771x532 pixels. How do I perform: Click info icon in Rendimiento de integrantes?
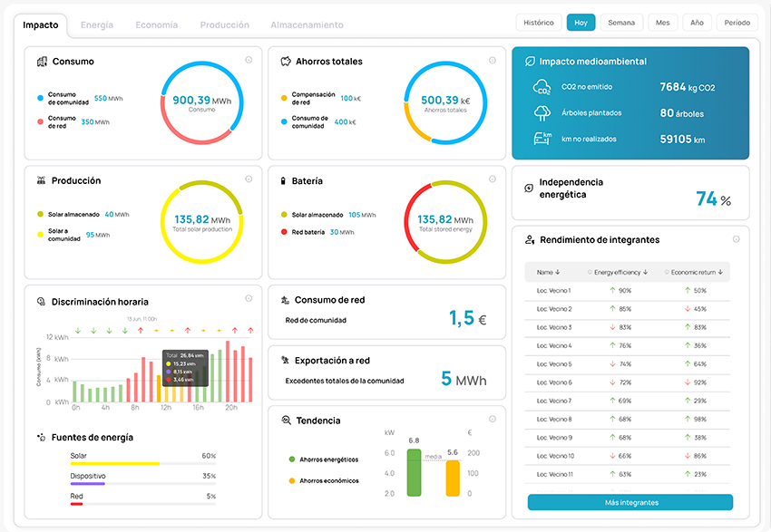(736, 239)
